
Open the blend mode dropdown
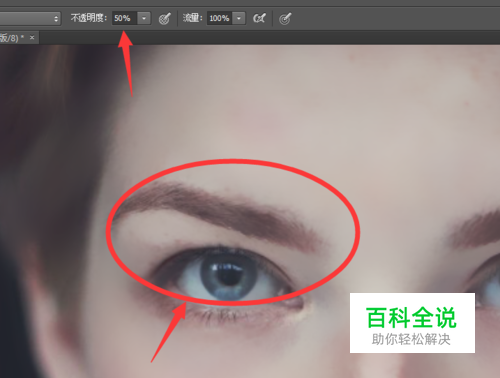click(x=30, y=18)
